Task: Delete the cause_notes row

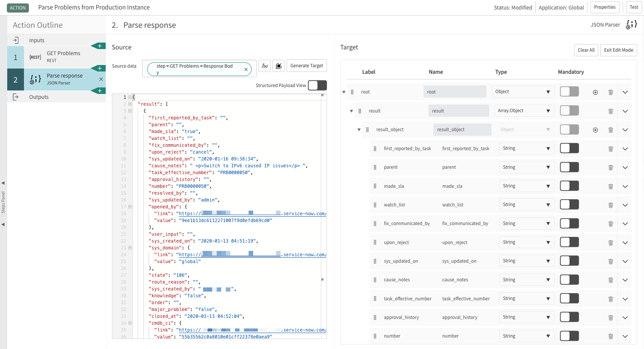Action: 611,280
